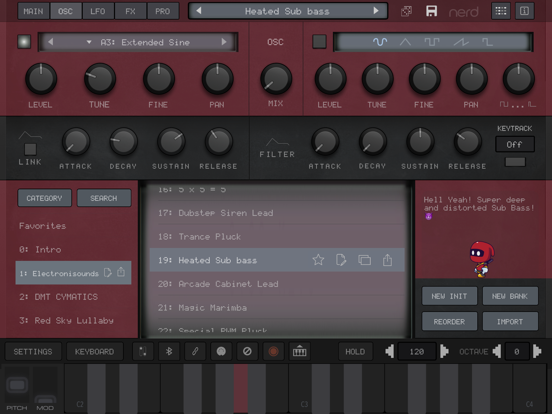Click the IMPORT button
Screen dimensions: 552x414
pos(510,321)
